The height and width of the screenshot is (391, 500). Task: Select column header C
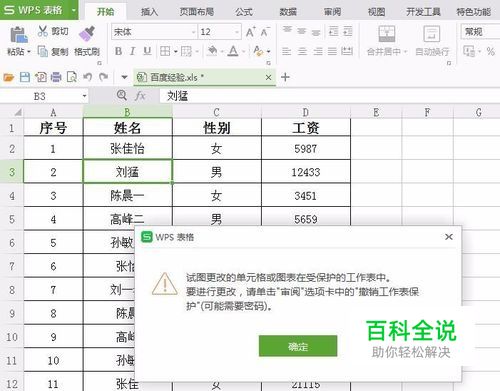pos(217,112)
